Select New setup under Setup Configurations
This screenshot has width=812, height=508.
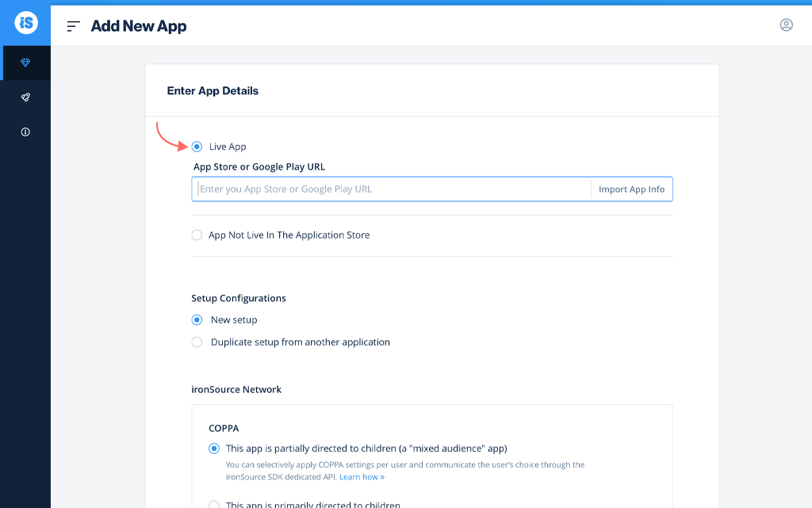coord(196,319)
